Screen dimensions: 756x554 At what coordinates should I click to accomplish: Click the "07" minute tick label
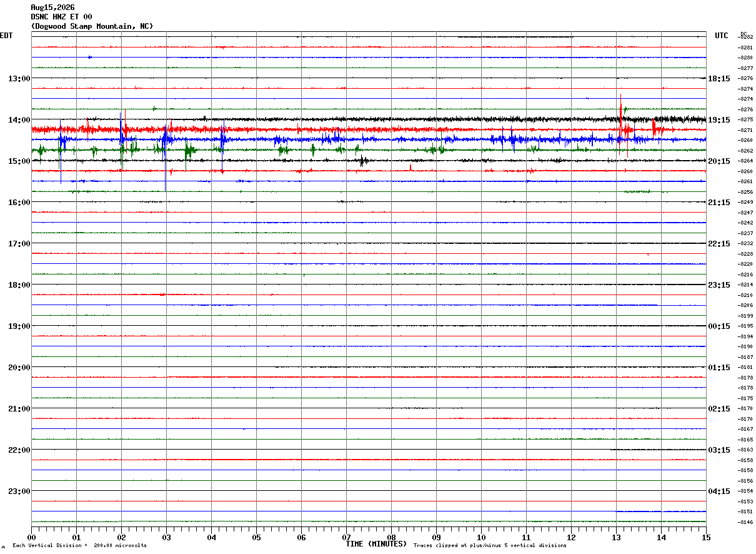pyautogui.click(x=347, y=537)
